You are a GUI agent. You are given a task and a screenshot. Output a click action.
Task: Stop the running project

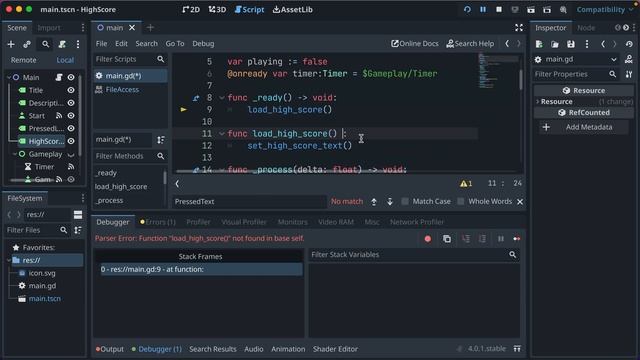point(499,9)
